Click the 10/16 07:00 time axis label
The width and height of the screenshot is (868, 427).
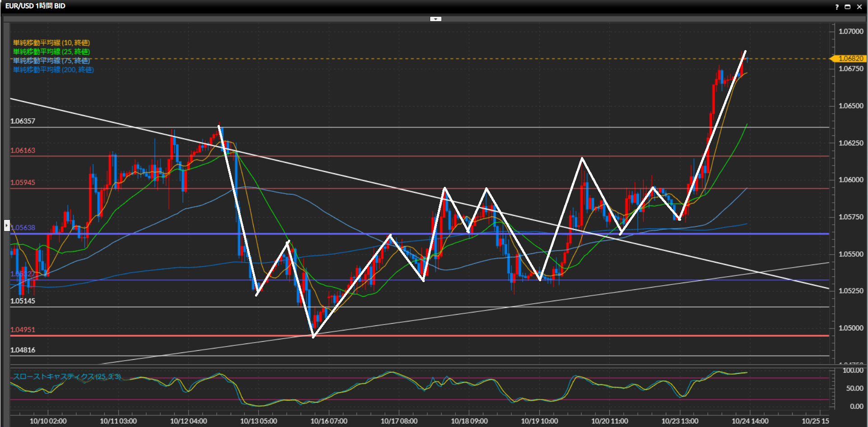(x=329, y=421)
